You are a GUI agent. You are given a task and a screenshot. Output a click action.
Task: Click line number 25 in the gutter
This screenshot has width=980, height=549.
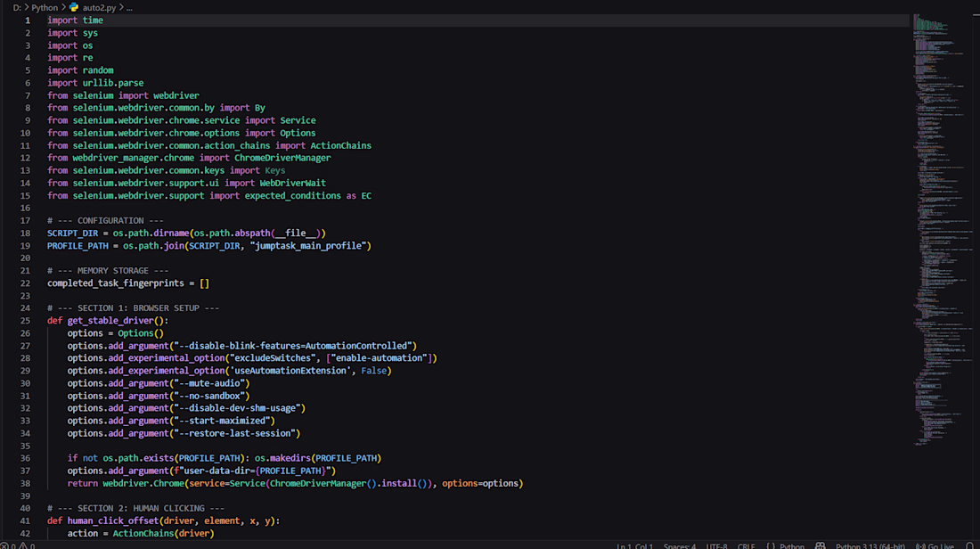point(25,320)
